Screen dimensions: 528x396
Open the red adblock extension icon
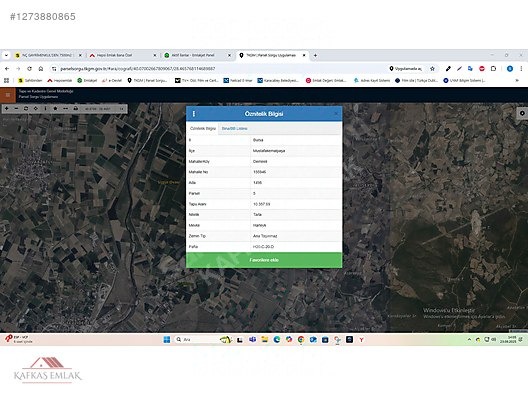coord(482,69)
